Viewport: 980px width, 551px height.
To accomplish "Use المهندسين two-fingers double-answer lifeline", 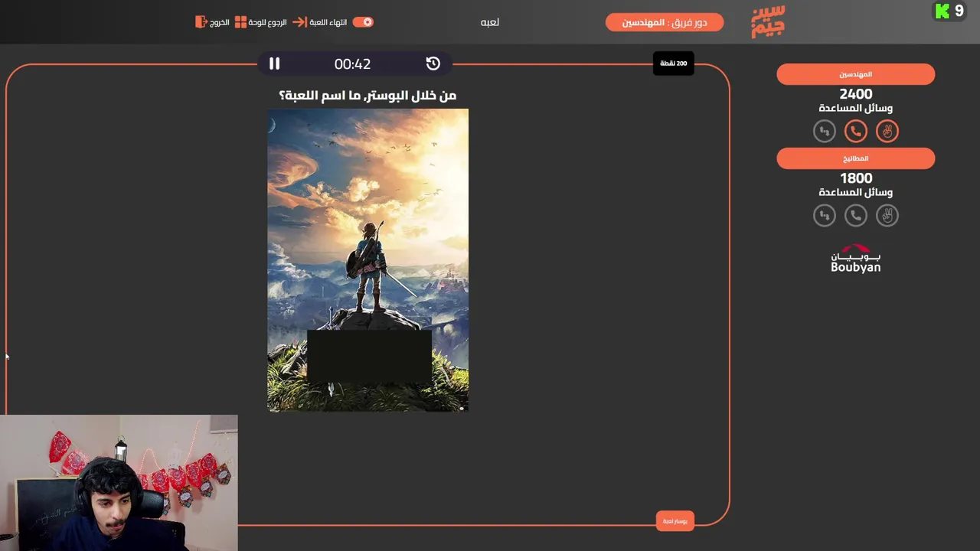I will tap(887, 131).
